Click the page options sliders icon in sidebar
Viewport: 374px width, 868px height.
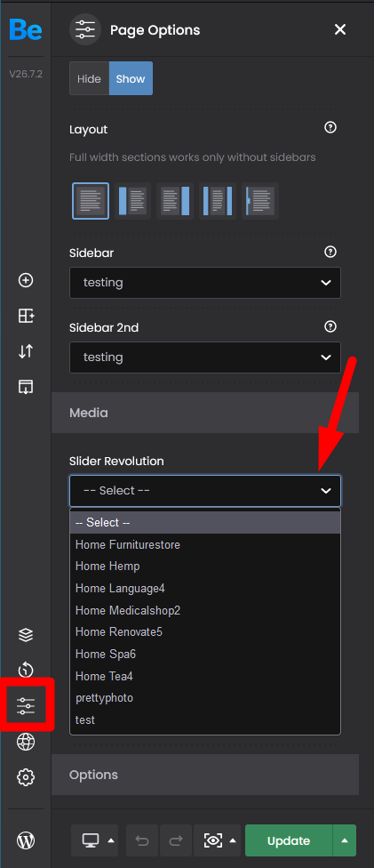(x=26, y=706)
